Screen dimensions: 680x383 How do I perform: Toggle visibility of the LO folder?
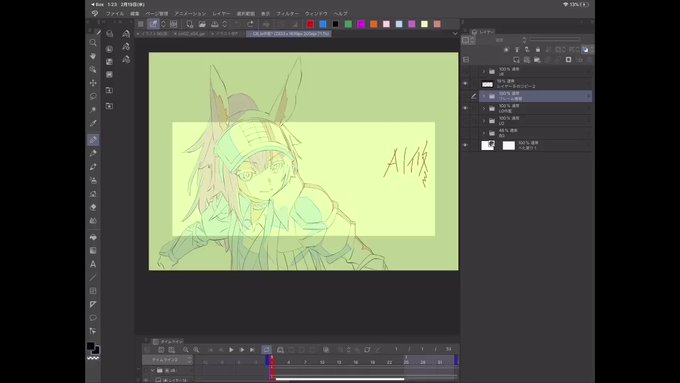coord(465,121)
